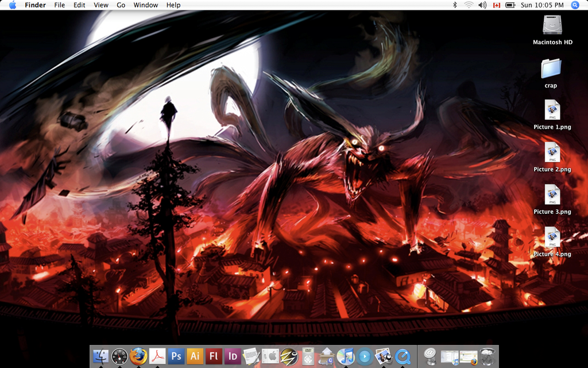Open Firefox browser from the dock
The image size is (588, 368).
pos(138,356)
